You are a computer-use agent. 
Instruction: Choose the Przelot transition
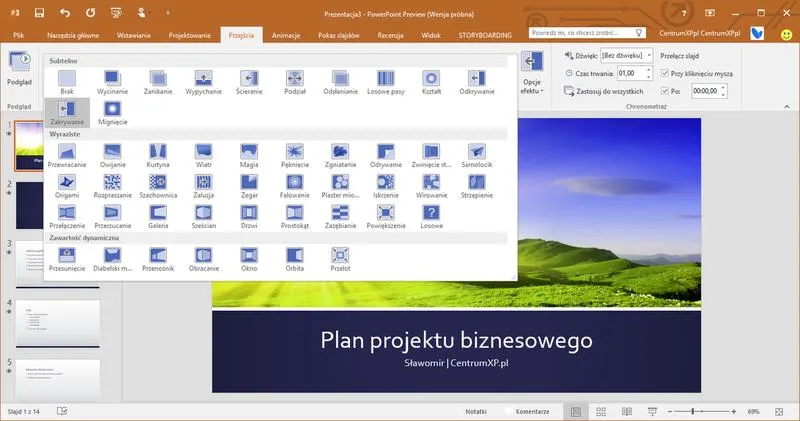[340, 259]
